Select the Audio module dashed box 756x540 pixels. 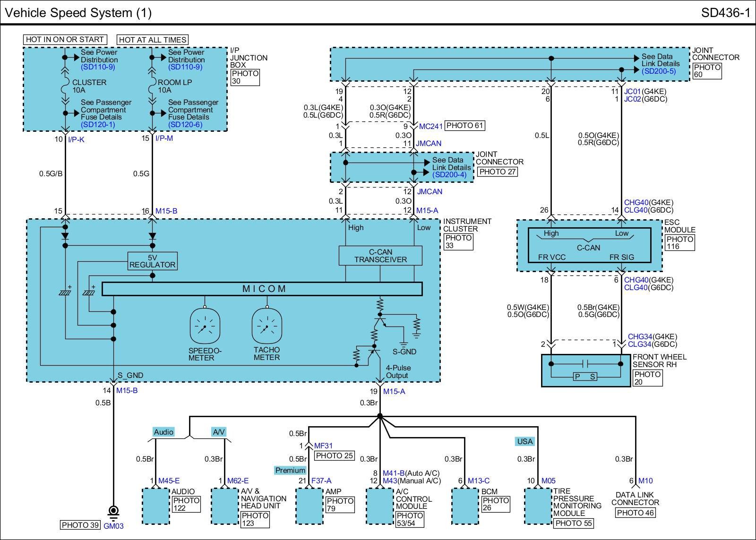pos(156,506)
